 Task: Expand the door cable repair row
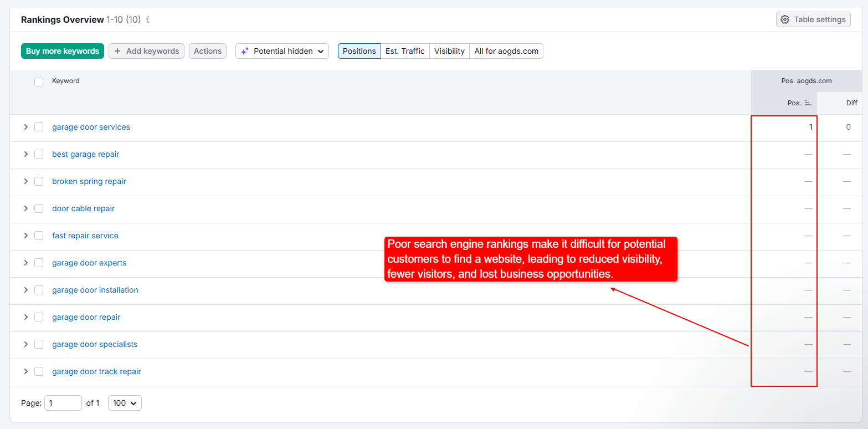point(25,208)
